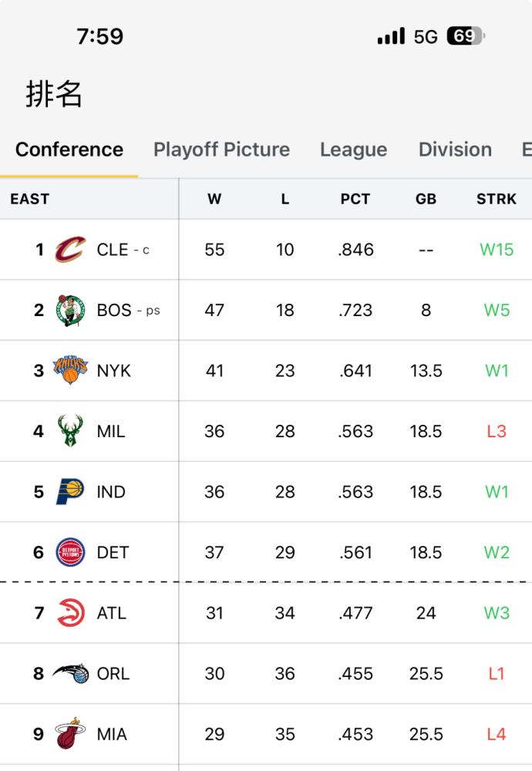Tap the Orlando Magic logo
The image size is (532, 771).
pyautogui.click(x=70, y=673)
